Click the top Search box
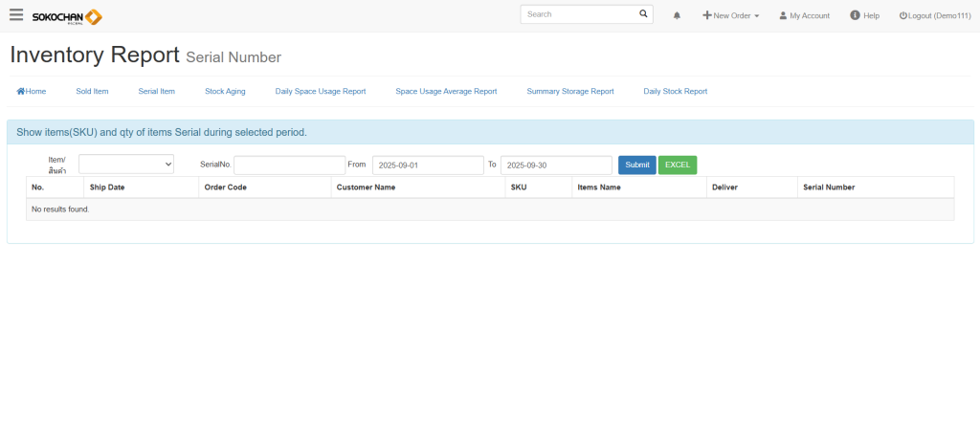Image resolution: width=980 pixels, height=441 pixels. coord(579,14)
